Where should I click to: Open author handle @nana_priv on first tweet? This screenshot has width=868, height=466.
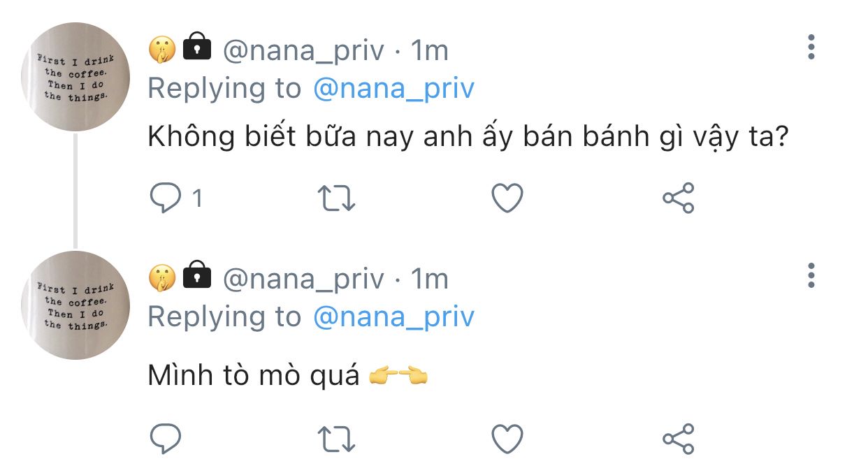tap(303, 50)
